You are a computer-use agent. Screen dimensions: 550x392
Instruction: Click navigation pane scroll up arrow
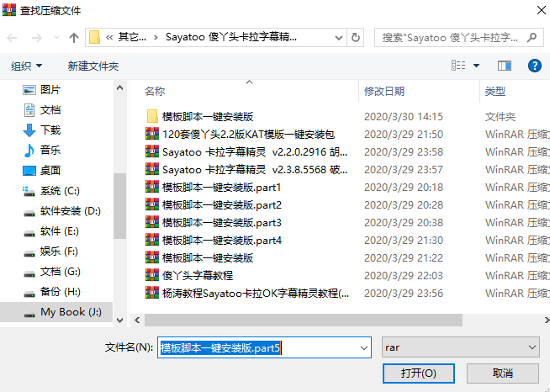(x=119, y=87)
